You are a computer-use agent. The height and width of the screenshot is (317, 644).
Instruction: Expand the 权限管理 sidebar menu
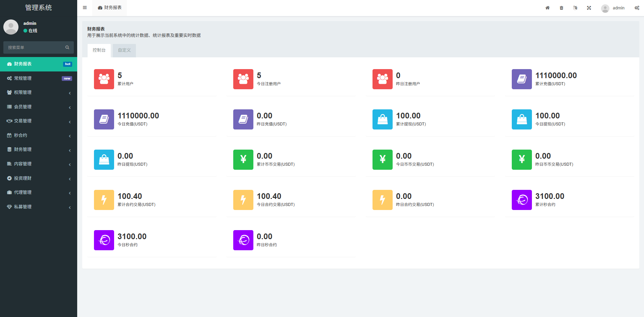pos(39,93)
